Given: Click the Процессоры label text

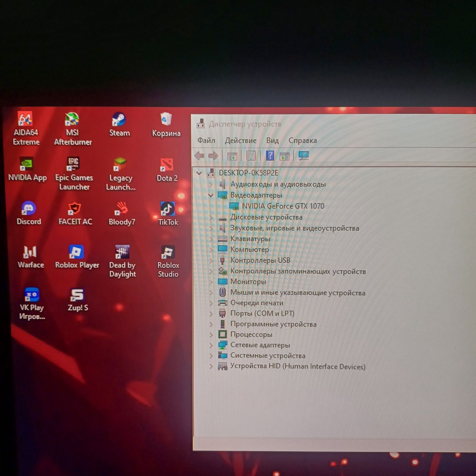Looking at the screenshot, I should click(251, 334).
